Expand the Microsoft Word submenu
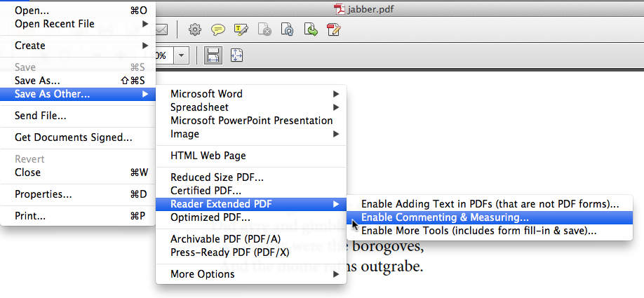Viewport: 644px width, 298px height. 251,94
